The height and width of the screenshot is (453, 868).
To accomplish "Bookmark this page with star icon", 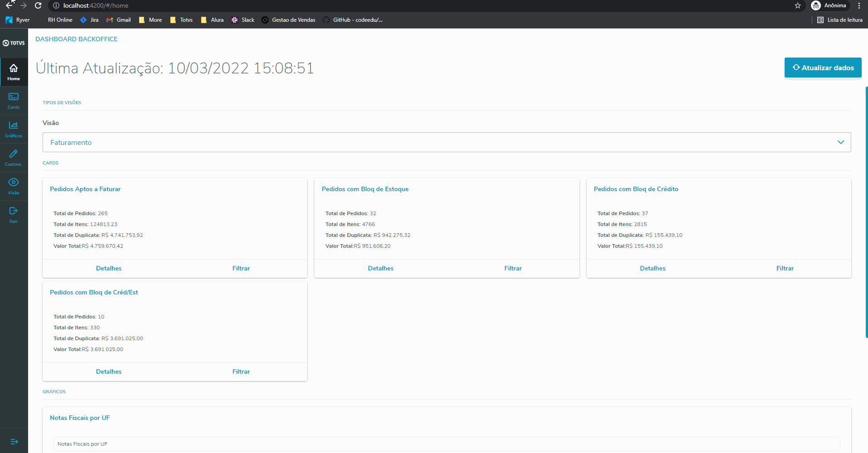I will [798, 5].
